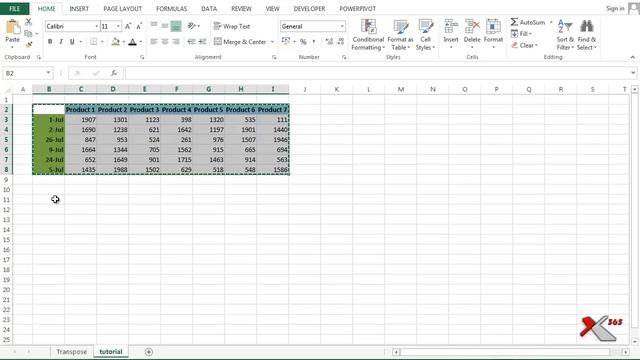Apply Percent Style formatting
The image size is (640, 360).
tap(303, 42)
